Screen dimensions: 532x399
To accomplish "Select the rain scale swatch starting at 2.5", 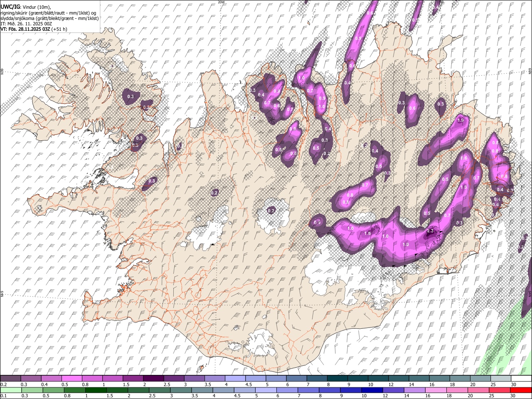I will tap(160, 390).
